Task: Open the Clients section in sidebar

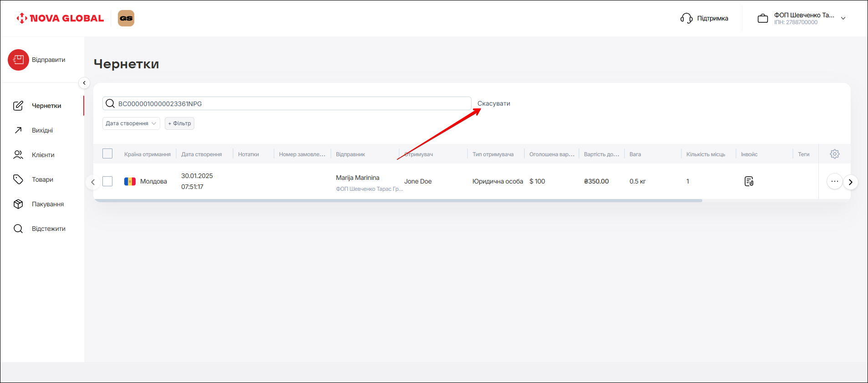Action: (43, 155)
